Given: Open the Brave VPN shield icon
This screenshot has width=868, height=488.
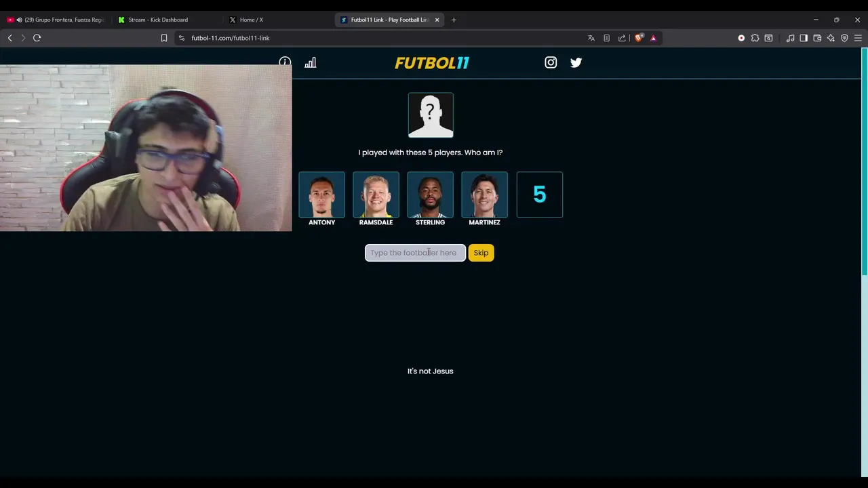Looking at the screenshot, I should point(844,38).
